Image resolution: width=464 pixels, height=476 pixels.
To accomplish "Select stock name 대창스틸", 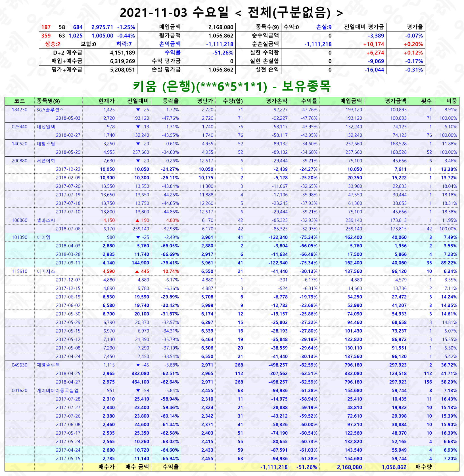I will pyautogui.click(x=46, y=144).
